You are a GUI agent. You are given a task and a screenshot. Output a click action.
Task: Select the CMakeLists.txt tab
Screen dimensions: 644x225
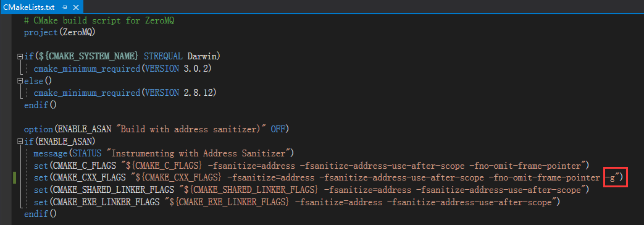coord(29,7)
